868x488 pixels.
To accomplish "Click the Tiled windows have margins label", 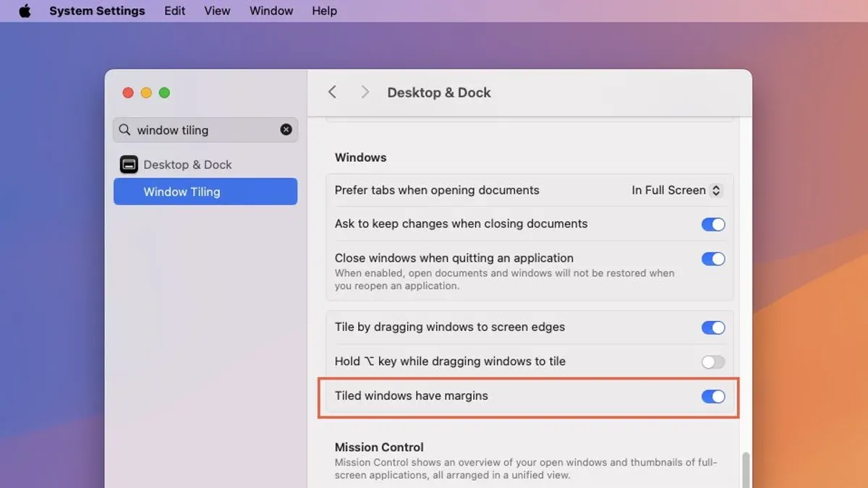I will (412, 395).
